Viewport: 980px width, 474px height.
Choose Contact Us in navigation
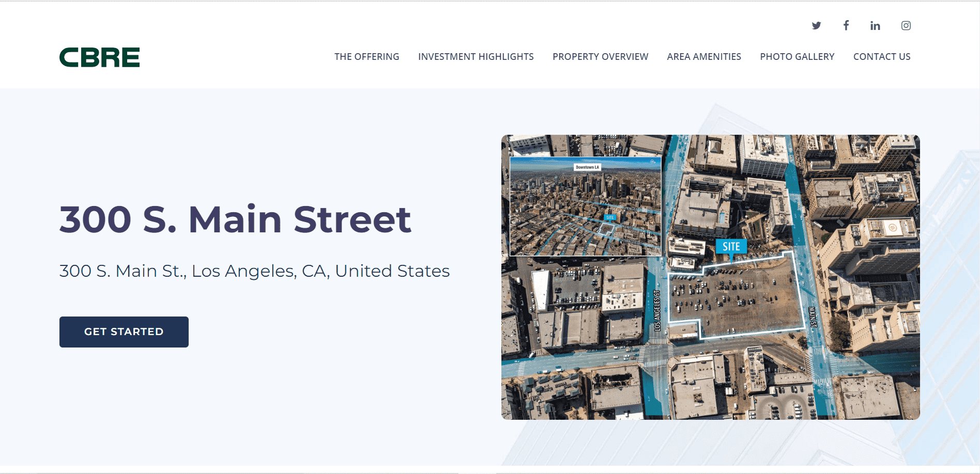[882, 57]
